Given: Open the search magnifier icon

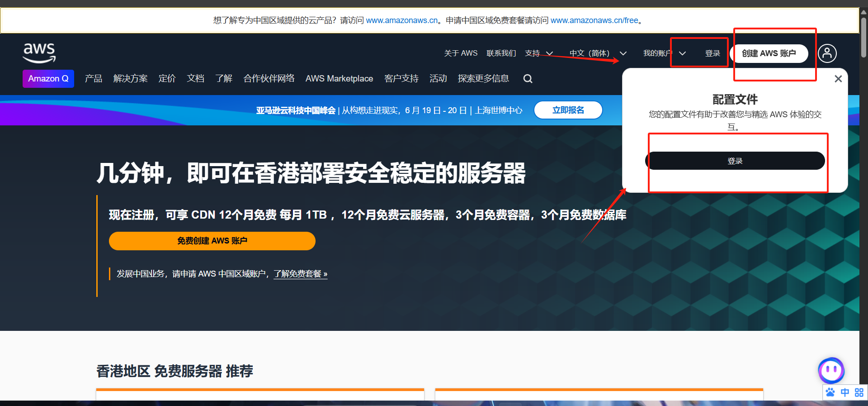Looking at the screenshot, I should (x=528, y=79).
